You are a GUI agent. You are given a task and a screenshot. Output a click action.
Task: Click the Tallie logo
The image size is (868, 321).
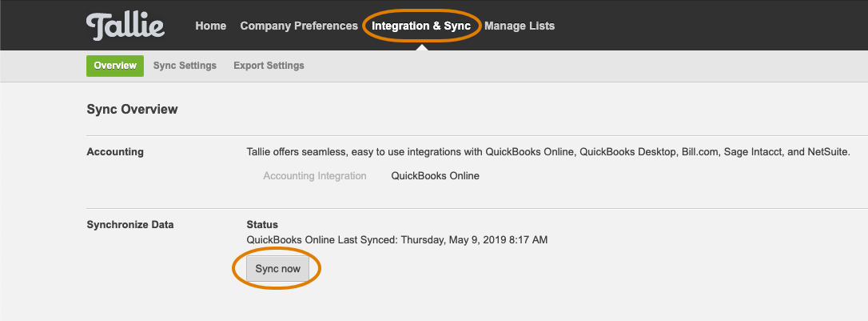pos(125,26)
